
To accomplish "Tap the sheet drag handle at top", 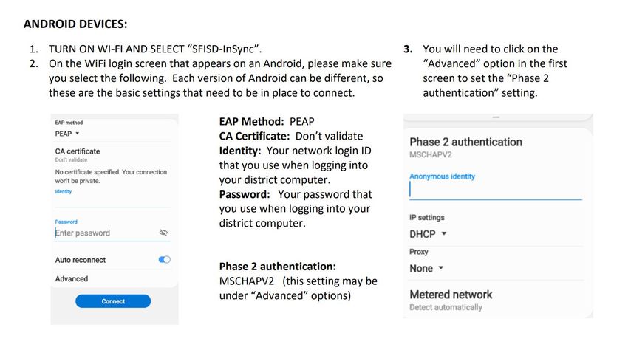I will point(496,117).
